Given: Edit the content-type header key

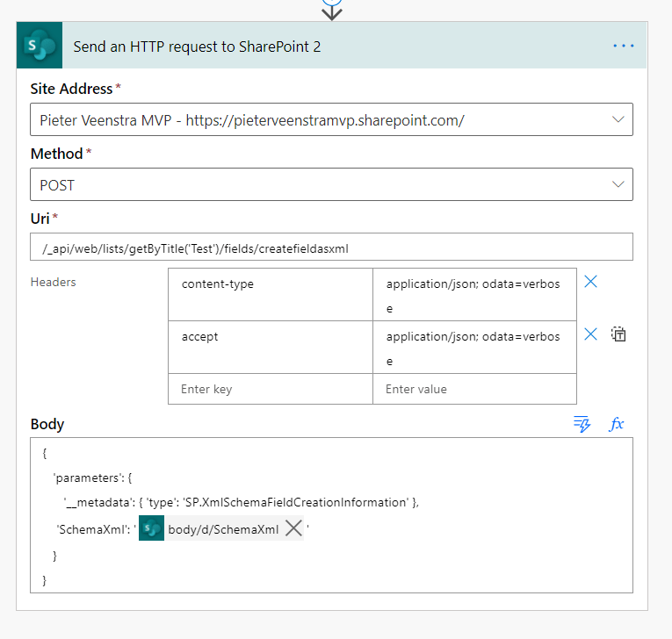Looking at the screenshot, I should pyautogui.click(x=271, y=294).
